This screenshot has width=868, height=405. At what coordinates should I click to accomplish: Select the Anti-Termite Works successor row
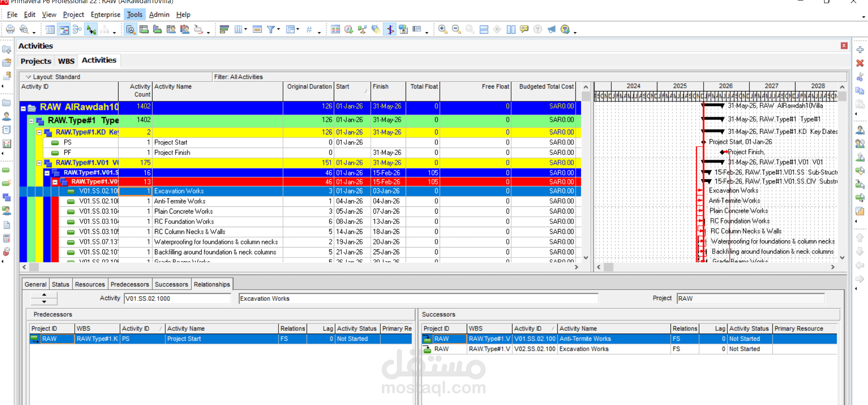(629, 339)
